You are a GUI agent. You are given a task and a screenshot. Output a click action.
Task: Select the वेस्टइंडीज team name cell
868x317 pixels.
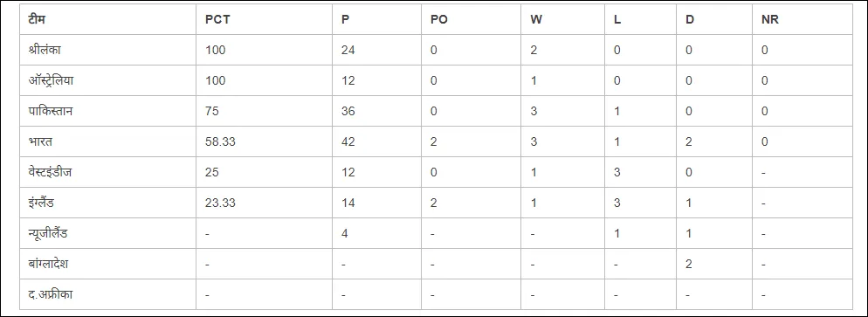pos(108,172)
